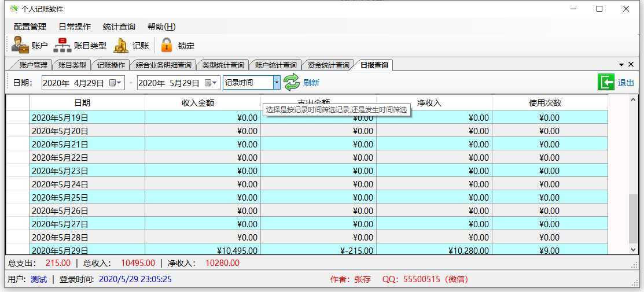The height and width of the screenshot is (292, 644).
Task: Select the 2020年5月28日 row date cell
Action: pos(87,238)
